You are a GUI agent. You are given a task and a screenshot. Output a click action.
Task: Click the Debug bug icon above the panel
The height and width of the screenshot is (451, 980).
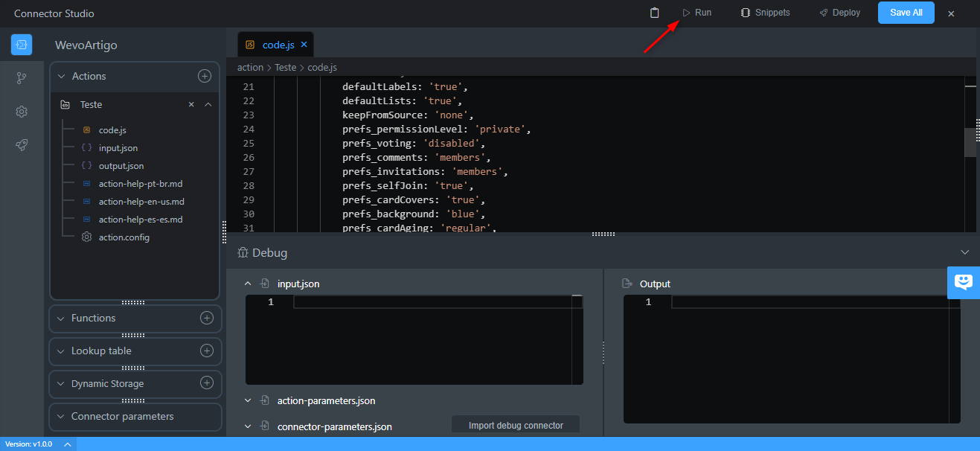[x=243, y=252]
